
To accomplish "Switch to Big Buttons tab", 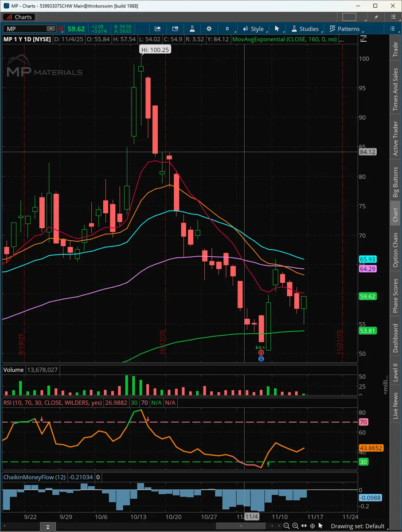I will [x=395, y=182].
